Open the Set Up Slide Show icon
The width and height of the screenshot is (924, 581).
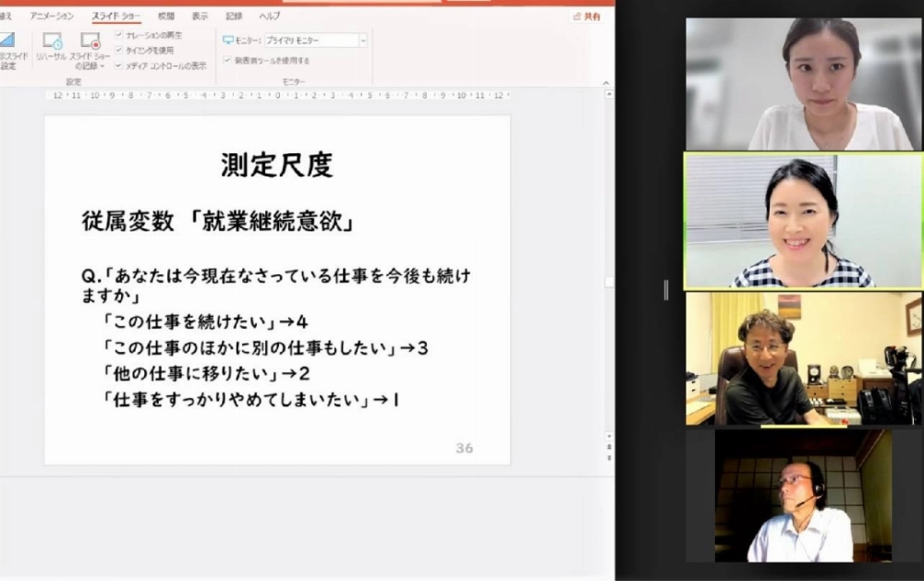[x=6, y=42]
